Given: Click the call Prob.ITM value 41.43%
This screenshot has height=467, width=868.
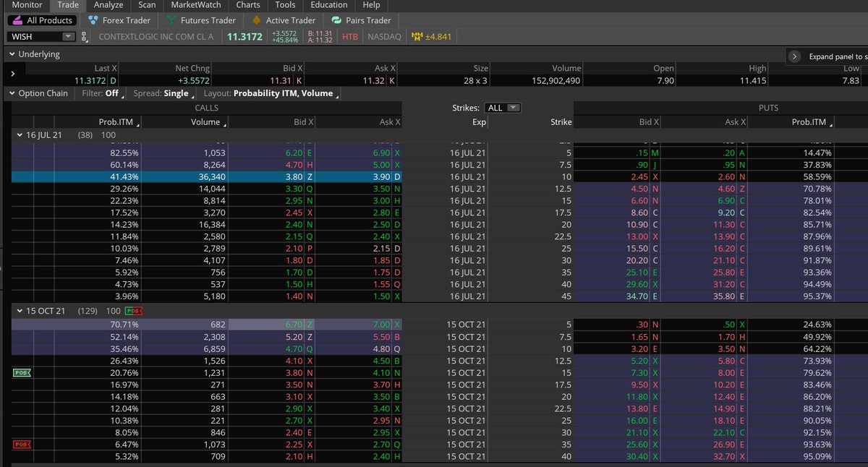Looking at the screenshot, I should [124, 176].
